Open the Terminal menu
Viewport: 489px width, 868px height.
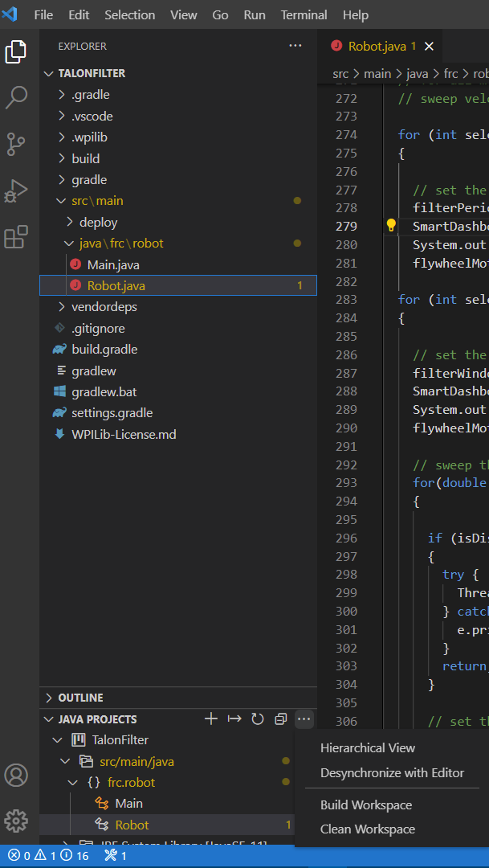click(304, 14)
